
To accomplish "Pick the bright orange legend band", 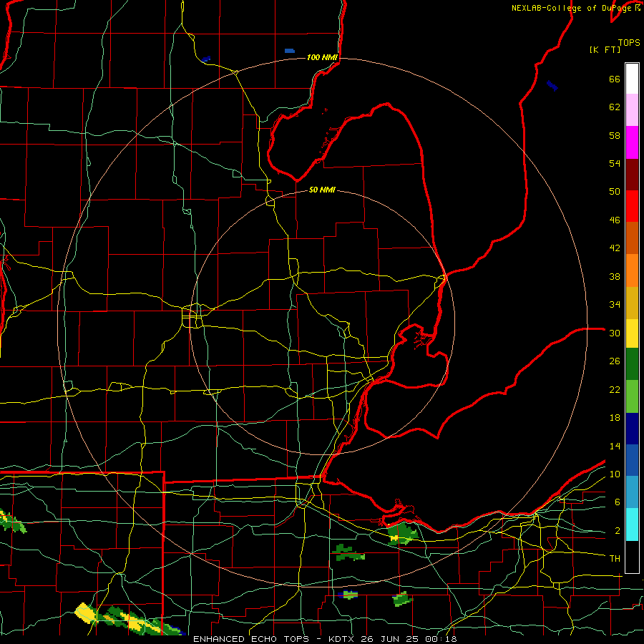I will click(632, 270).
